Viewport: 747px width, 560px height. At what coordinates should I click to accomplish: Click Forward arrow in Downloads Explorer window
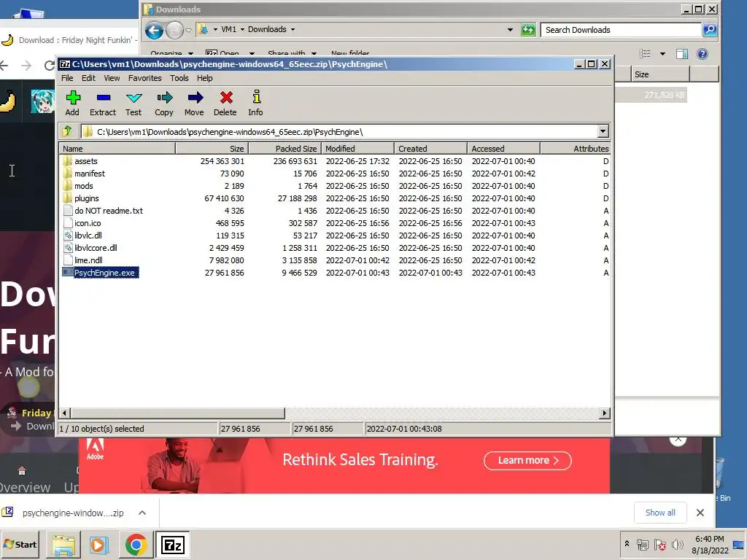174,31
